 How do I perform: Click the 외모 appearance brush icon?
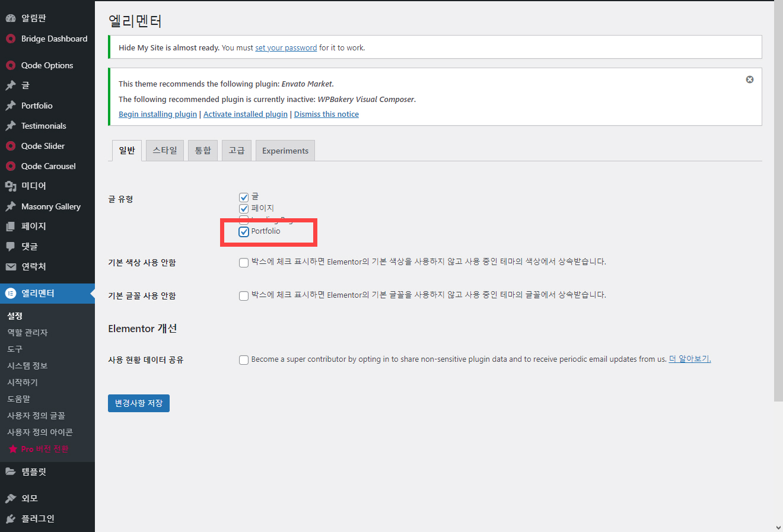[x=11, y=498]
